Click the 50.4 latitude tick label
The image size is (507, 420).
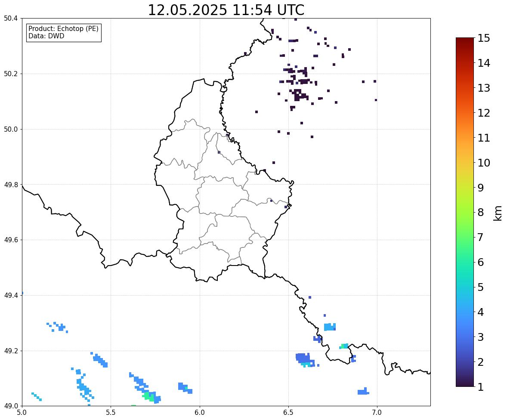pos(11,19)
